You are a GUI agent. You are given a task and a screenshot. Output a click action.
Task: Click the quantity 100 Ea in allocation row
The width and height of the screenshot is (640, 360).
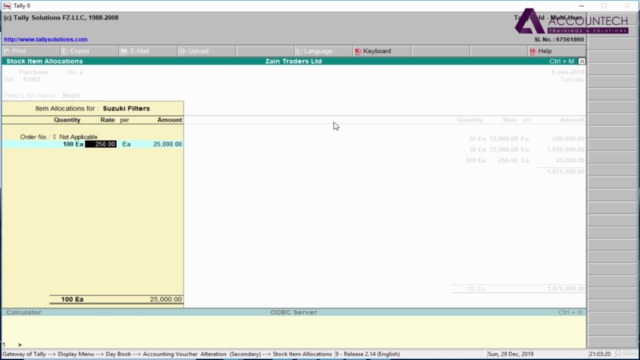tap(73, 144)
